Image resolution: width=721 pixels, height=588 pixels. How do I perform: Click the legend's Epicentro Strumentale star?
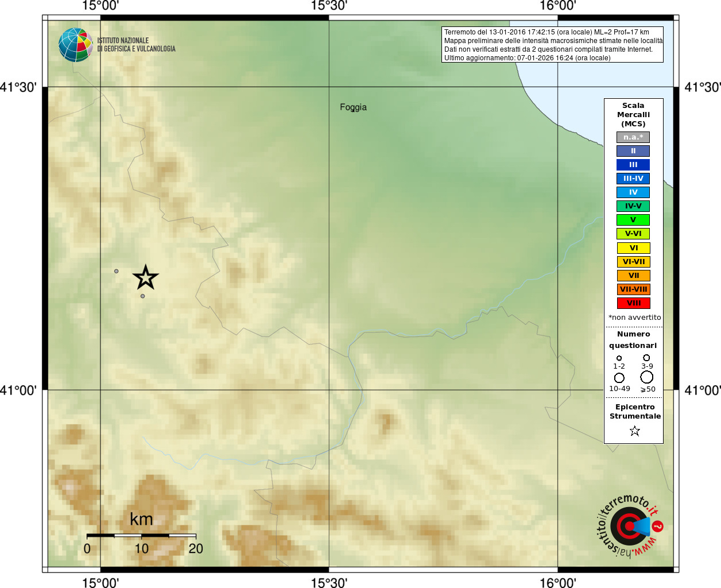(634, 431)
